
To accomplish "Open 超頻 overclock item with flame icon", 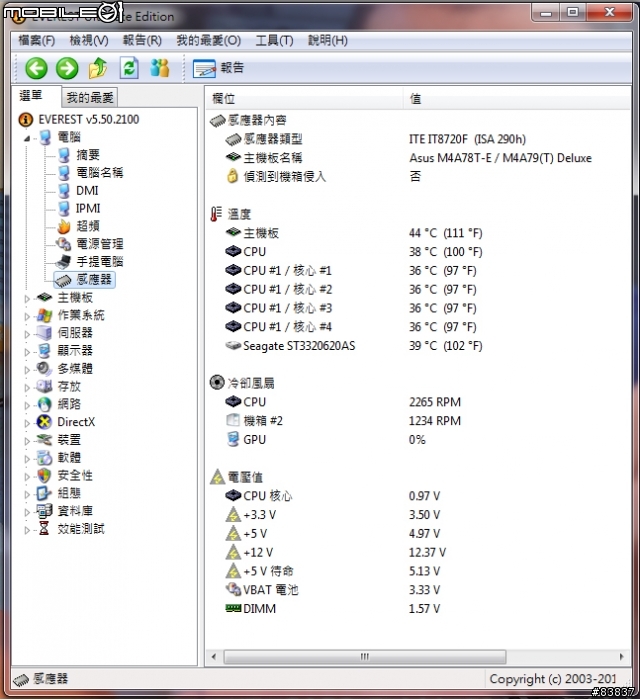I will [x=88, y=226].
